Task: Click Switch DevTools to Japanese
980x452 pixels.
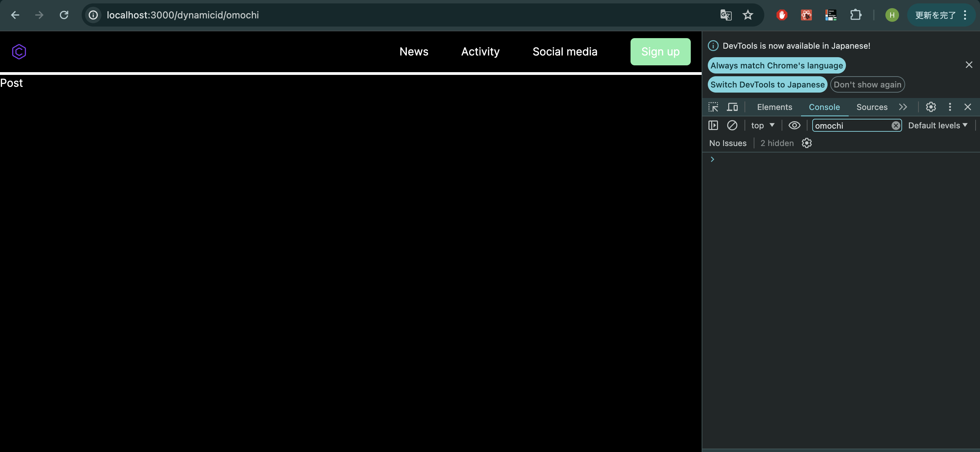Action: coord(767,84)
